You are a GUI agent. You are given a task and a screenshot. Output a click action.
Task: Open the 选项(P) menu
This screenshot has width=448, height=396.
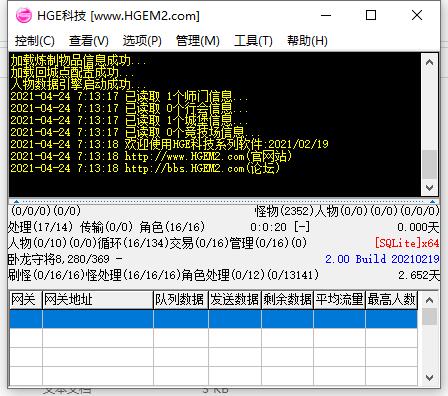pos(142,41)
